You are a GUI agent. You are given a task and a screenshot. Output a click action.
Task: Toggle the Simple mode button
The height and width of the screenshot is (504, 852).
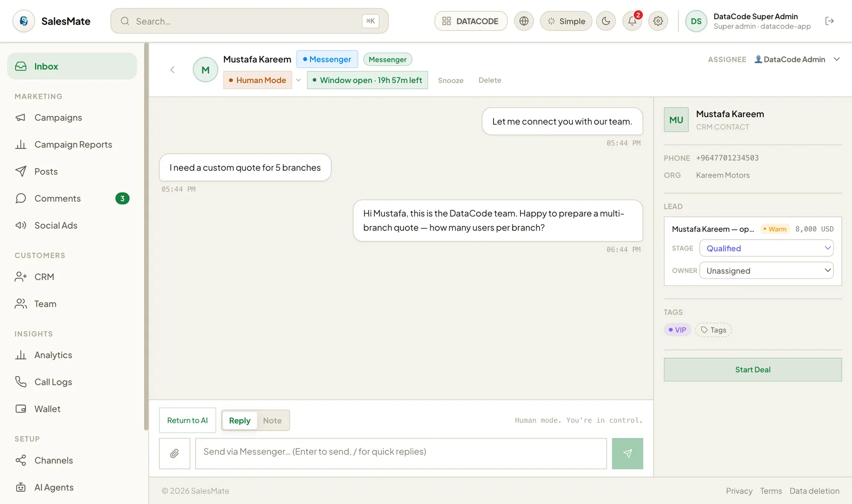click(x=566, y=21)
